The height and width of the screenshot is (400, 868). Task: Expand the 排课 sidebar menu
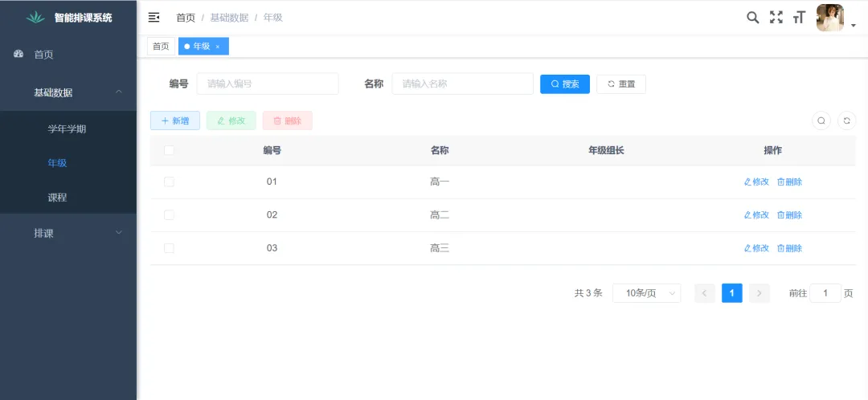pos(68,233)
